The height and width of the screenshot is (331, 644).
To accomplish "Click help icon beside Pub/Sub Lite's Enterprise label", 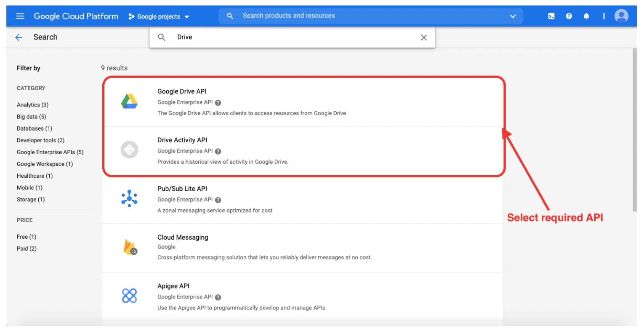I will coord(218,200).
